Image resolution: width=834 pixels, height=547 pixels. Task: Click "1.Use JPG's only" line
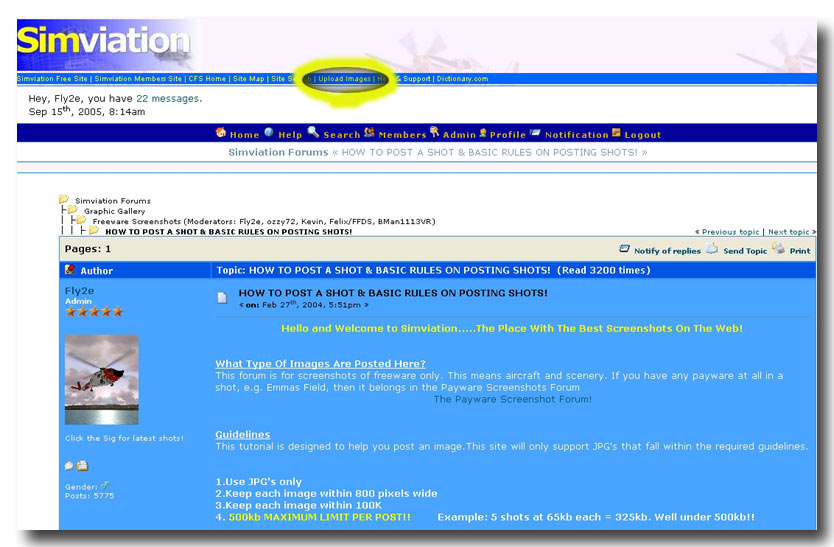[258, 482]
